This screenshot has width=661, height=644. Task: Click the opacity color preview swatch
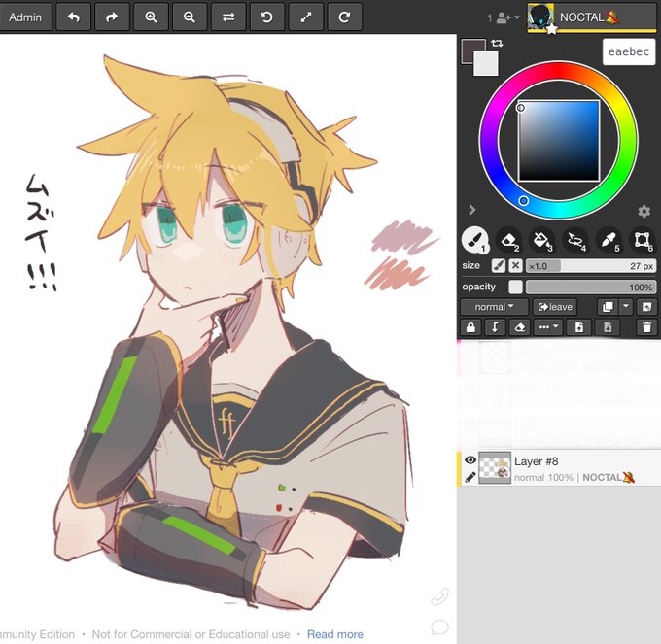(x=515, y=287)
